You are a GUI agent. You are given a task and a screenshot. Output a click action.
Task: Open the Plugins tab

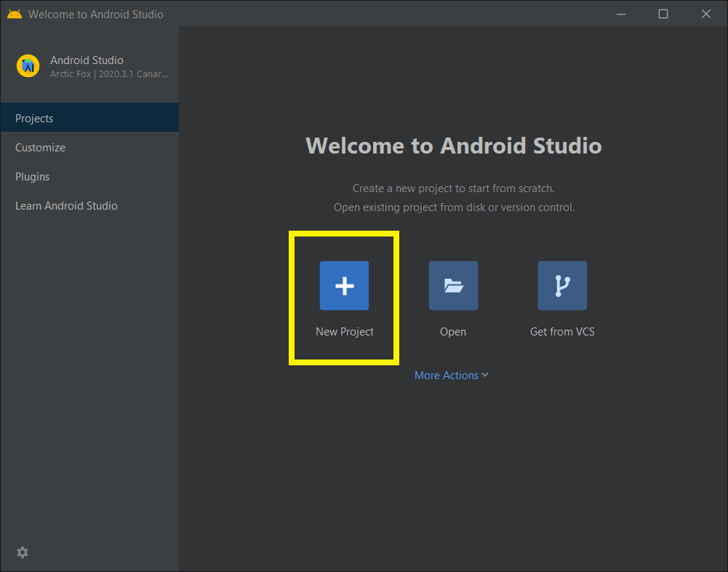coord(89,177)
